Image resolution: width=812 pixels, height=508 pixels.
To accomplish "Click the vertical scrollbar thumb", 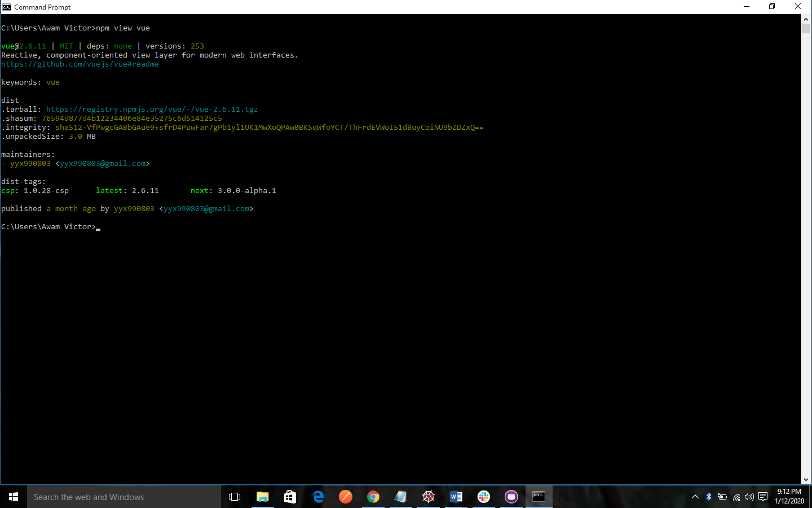I will pos(806,29).
